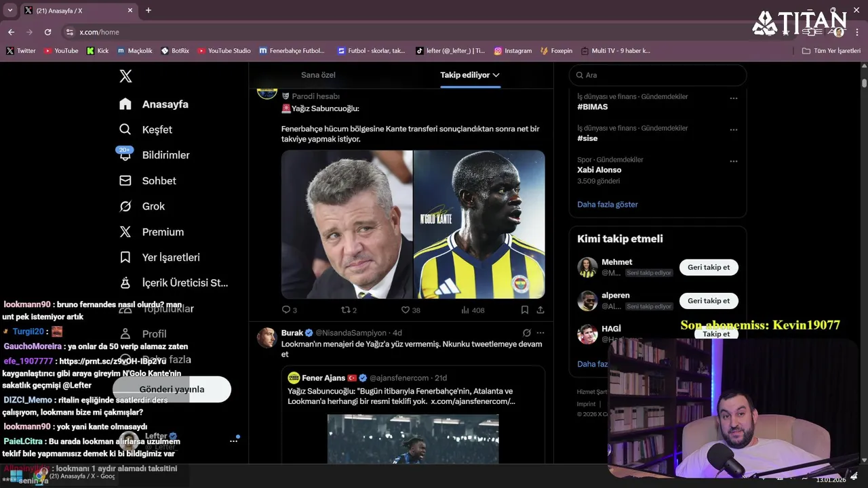
Task: Click the X logo in sidebar
Action: (125, 76)
